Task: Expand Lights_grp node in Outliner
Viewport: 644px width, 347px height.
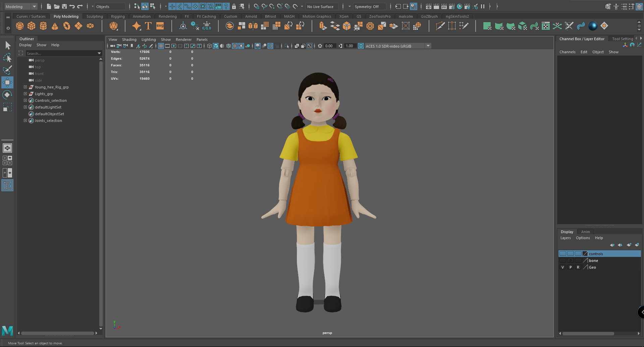Action: [x=25, y=94]
